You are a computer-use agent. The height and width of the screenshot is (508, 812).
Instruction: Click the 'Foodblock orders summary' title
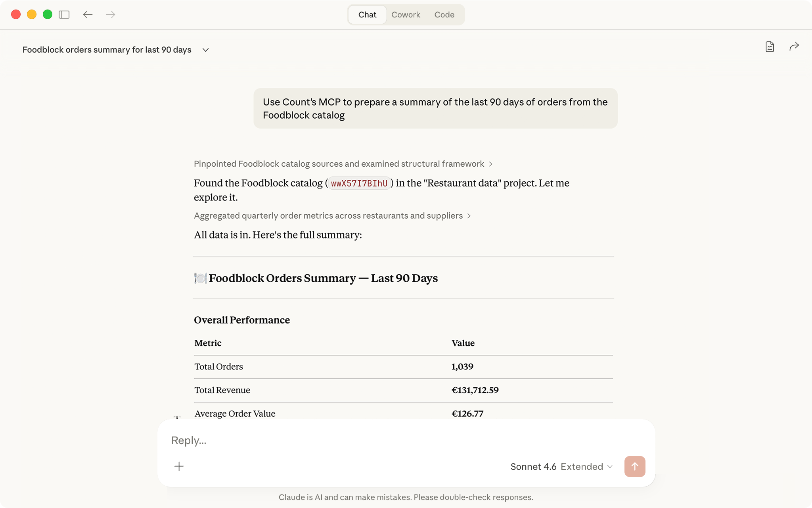(x=107, y=50)
